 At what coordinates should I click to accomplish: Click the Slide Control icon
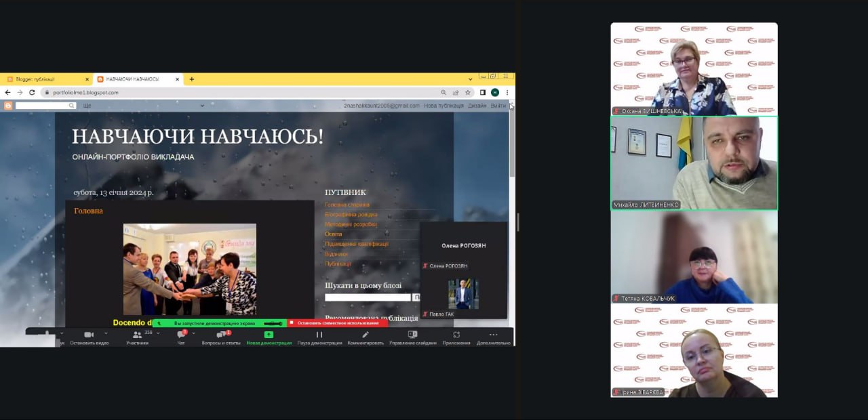[x=412, y=335]
